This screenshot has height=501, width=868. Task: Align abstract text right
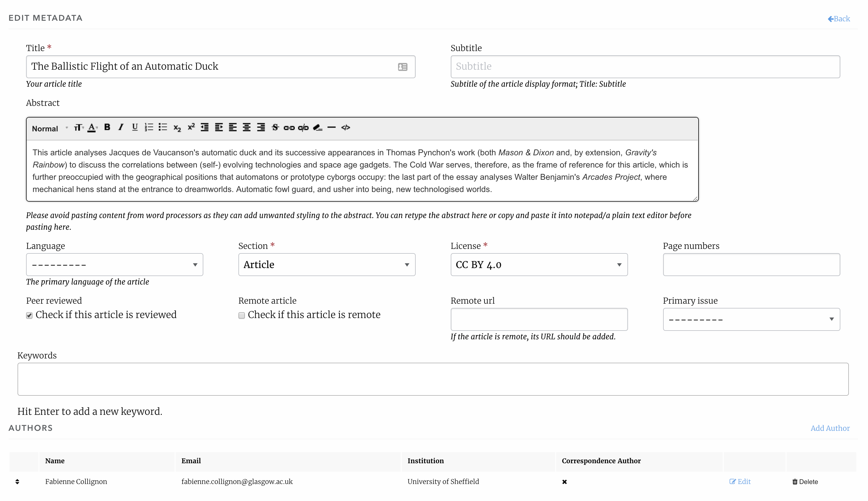(261, 127)
